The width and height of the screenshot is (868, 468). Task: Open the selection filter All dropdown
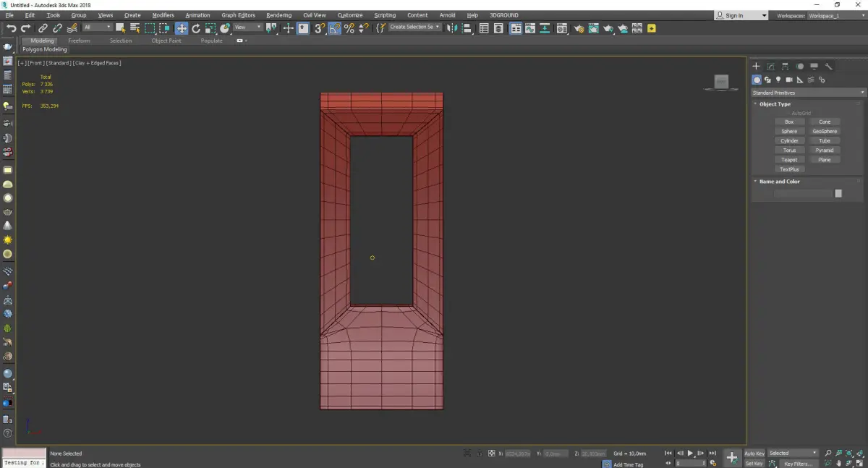click(x=97, y=27)
